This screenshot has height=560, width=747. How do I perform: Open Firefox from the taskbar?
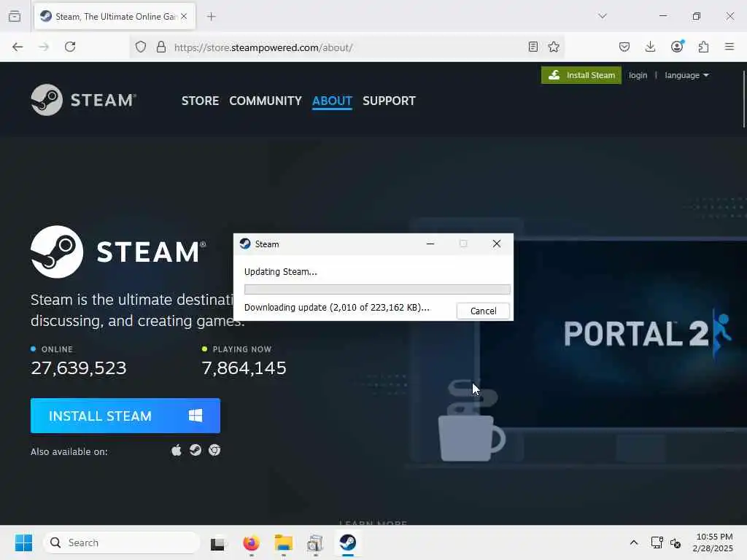point(251,542)
